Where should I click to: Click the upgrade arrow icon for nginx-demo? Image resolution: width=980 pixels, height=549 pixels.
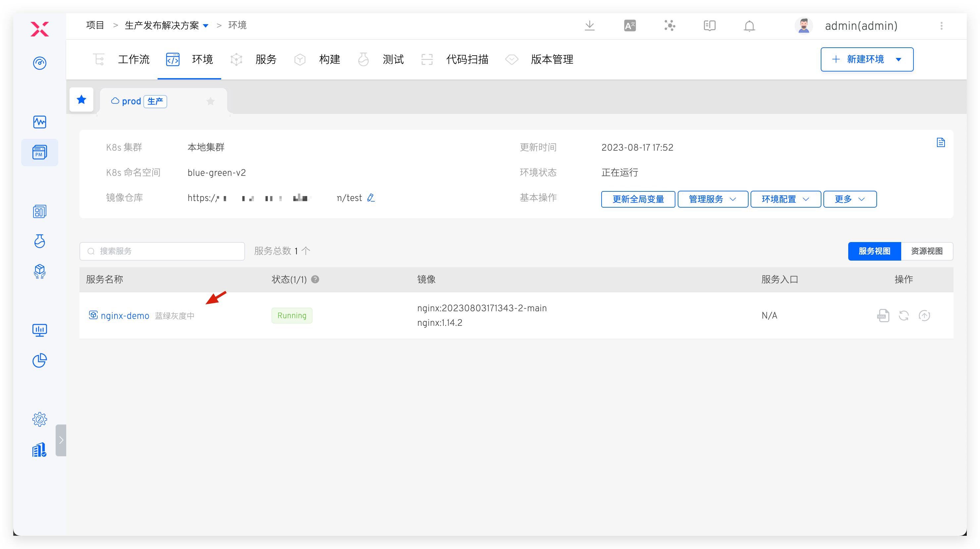(924, 316)
